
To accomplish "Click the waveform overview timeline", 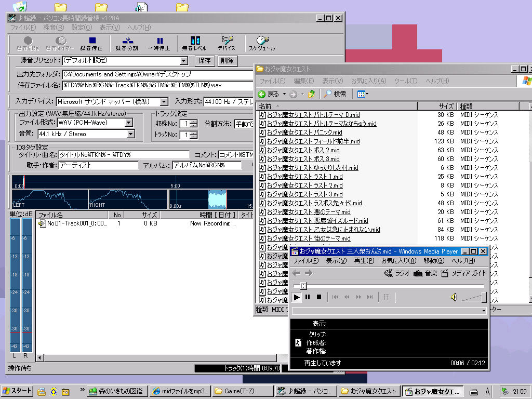I will (132, 182).
